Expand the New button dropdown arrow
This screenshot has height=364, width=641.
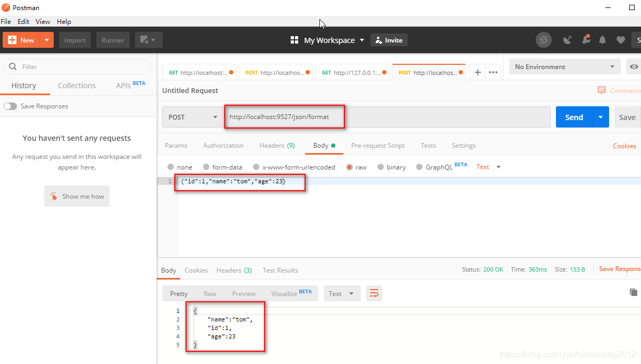pos(47,40)
